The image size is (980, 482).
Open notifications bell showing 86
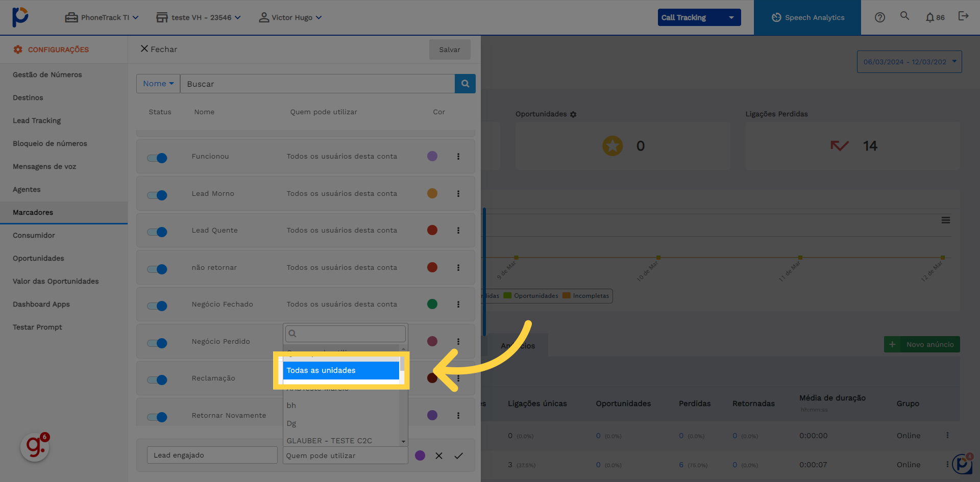pyautogui.click(x=935, y=17)
